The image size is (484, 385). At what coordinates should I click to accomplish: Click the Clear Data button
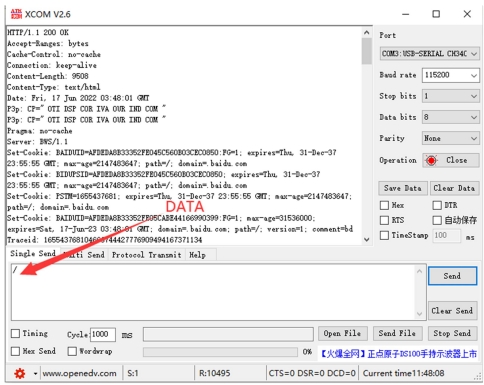pos(454,188)
